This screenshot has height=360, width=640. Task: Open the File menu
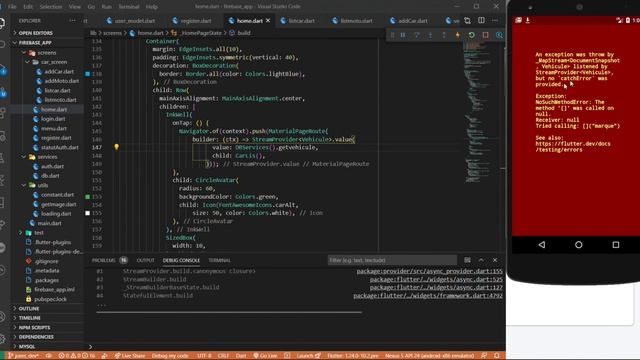12,7
